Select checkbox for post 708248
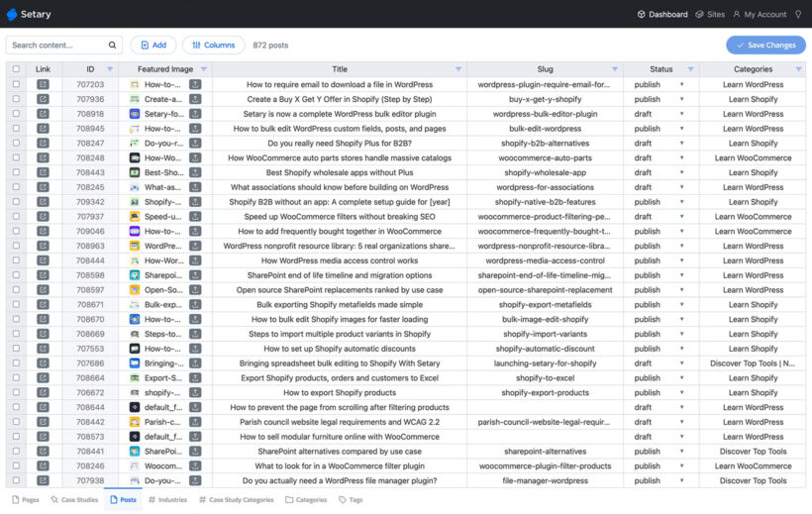Viewport: 812px width, 514px height. [x=16, y=157]
